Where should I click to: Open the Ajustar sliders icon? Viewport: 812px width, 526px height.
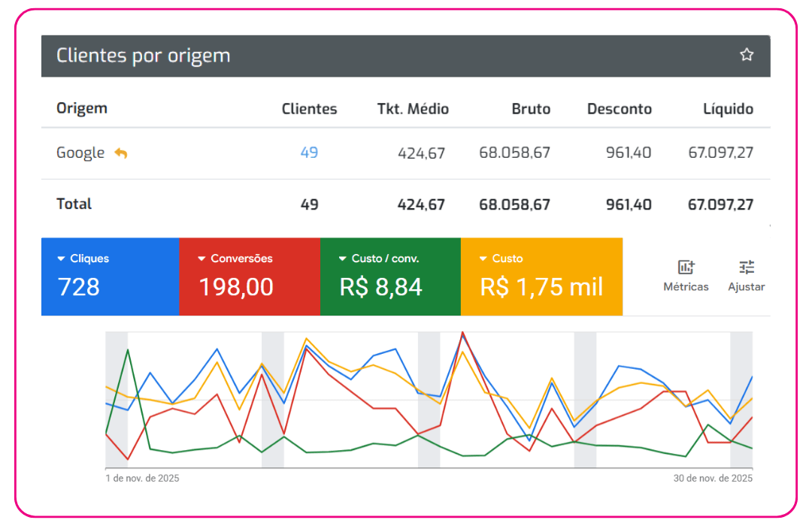[746, 268]
